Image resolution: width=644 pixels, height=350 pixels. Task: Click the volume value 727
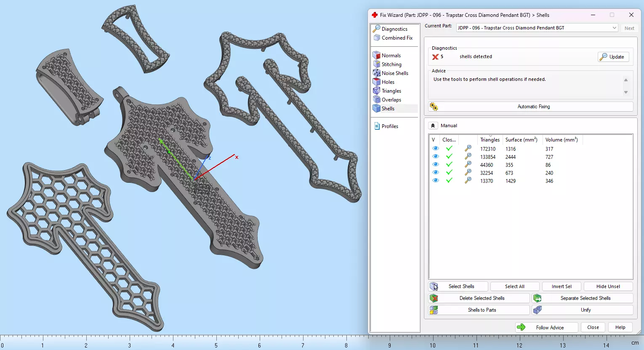[x=549, y=157]
